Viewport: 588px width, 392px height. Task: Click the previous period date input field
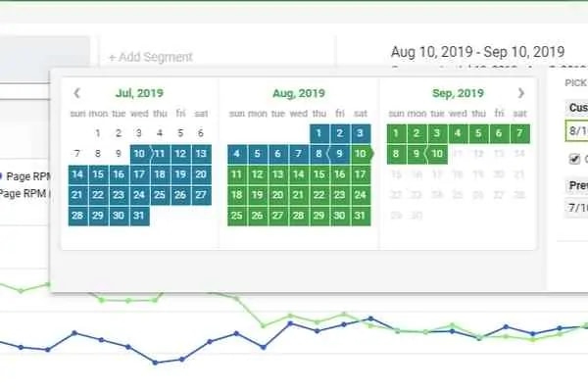tap(577, 208)
